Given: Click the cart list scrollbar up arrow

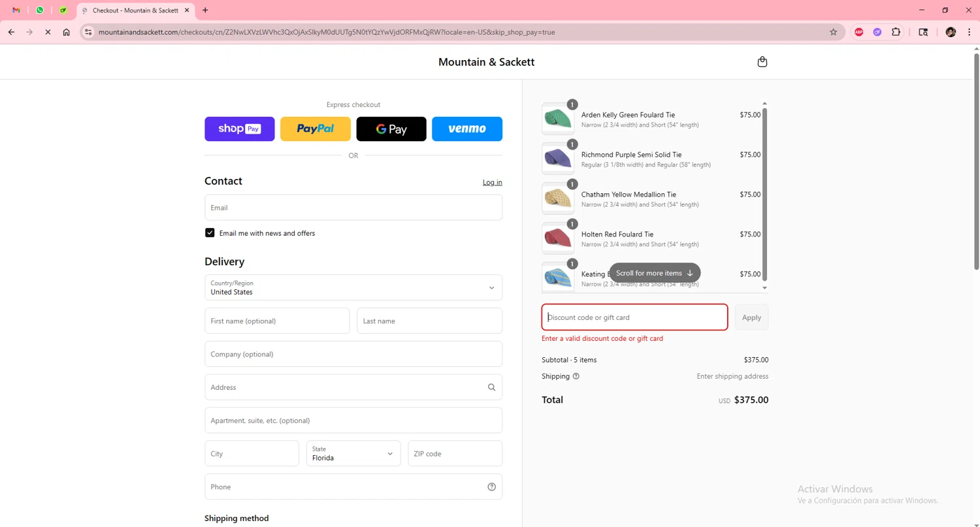Looking at the screenshot, I should point(764,104).
